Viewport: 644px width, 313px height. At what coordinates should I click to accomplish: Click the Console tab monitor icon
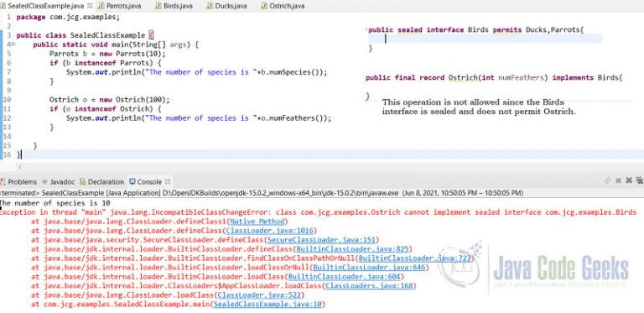[132, 181]
